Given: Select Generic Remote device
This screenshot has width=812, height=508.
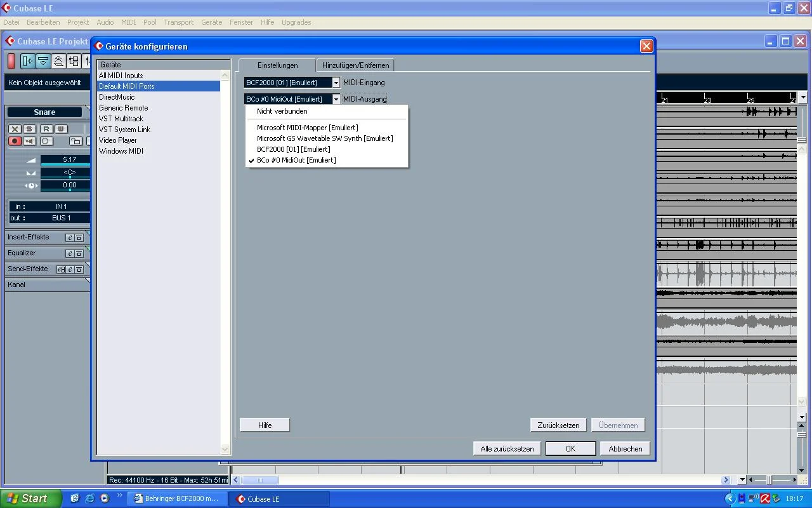Looking at the screenshot, I should [159, 108].
